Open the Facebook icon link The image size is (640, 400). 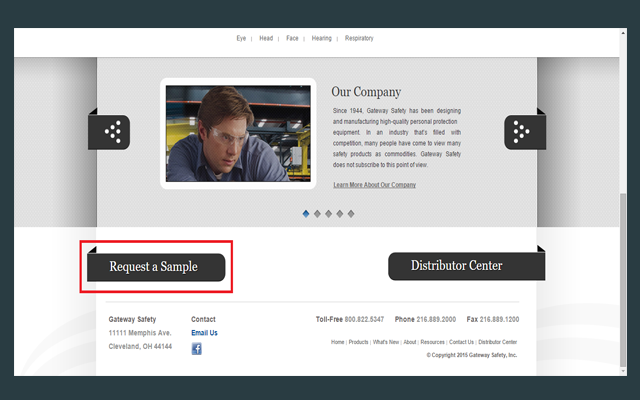click(x=197, y=349)
